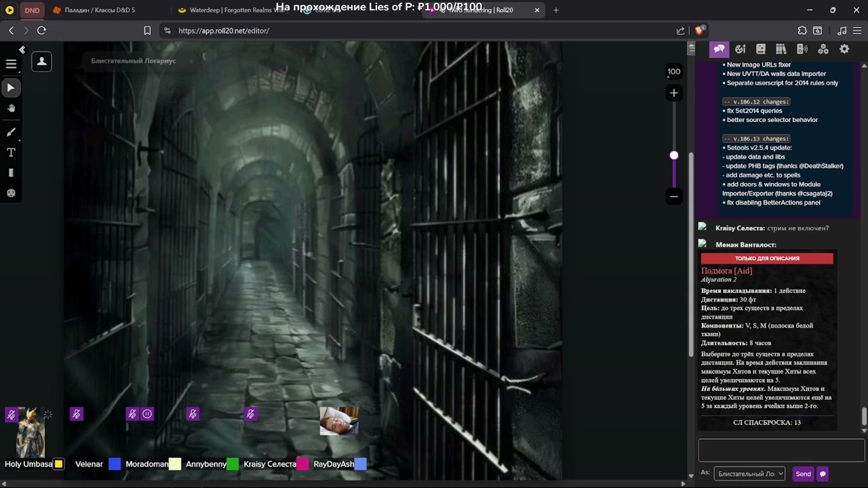The image size is (868, 488).
Task: Activate the Pan hand tool
Action: (x=11, y=108)
